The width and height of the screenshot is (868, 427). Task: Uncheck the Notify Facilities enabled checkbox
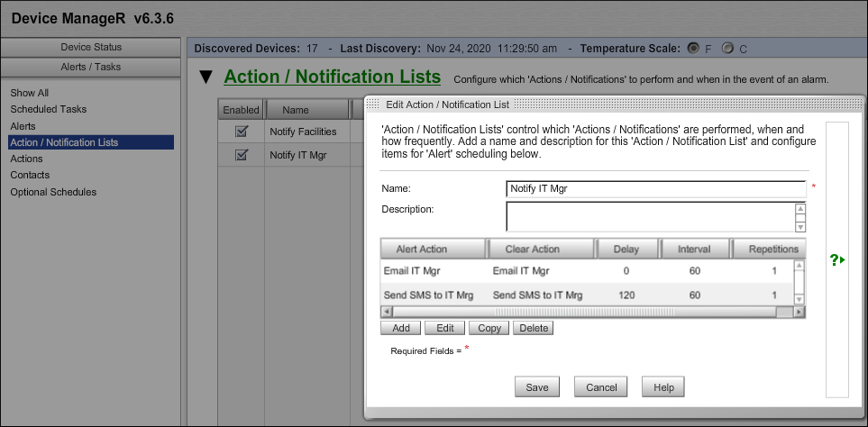pos(241,132)
